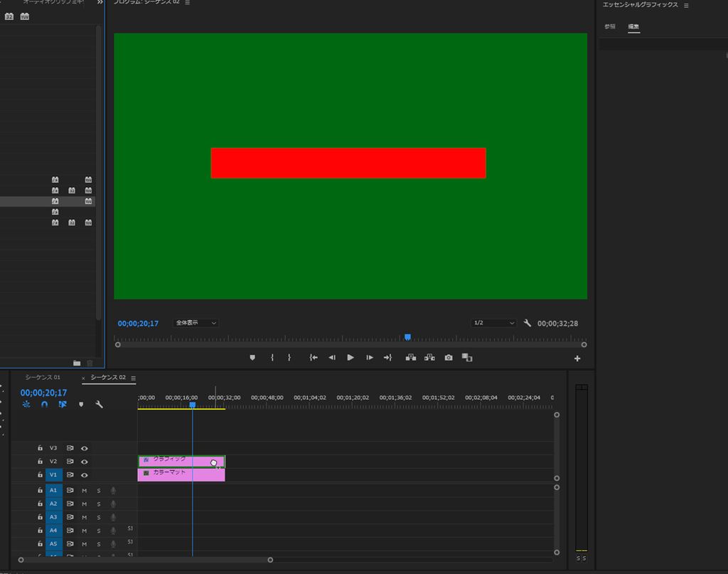Solo audio track A2
The height and width of the screenshot is (574, 728).
coord(99,504)
